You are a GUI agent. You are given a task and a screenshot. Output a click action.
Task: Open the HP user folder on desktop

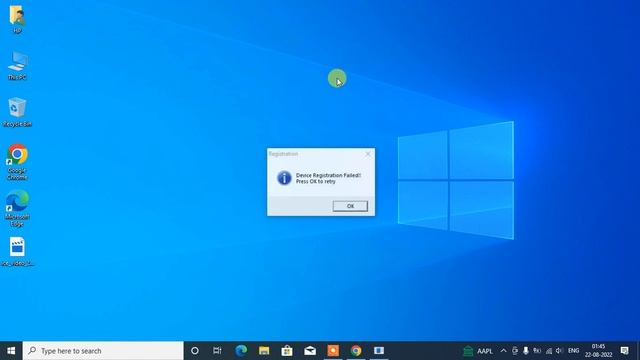tap(17, 18)
